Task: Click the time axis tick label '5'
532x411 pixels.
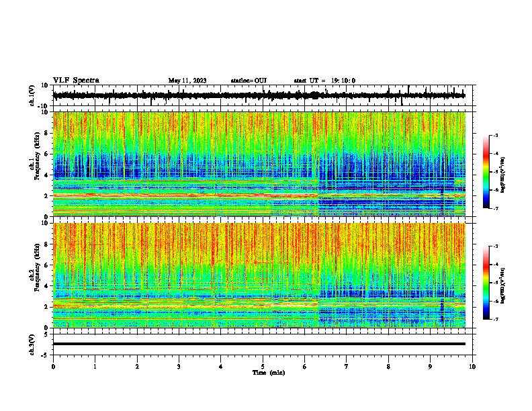Action: click(x=263, y=367)
